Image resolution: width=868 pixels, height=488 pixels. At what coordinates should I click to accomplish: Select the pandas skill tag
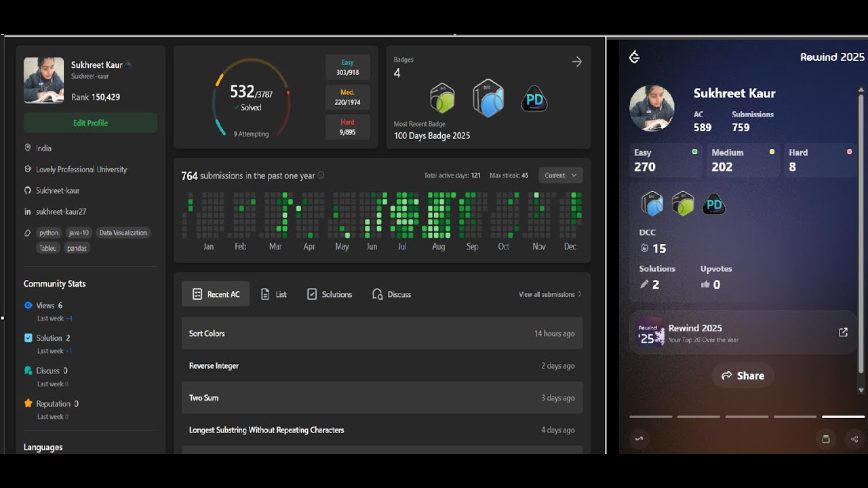[x=77, y=248]
